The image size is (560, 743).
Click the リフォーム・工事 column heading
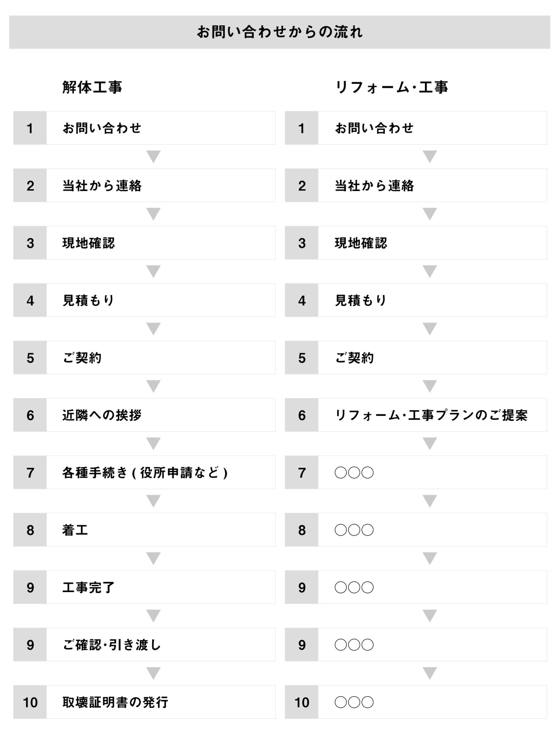(x=391, y=87)
